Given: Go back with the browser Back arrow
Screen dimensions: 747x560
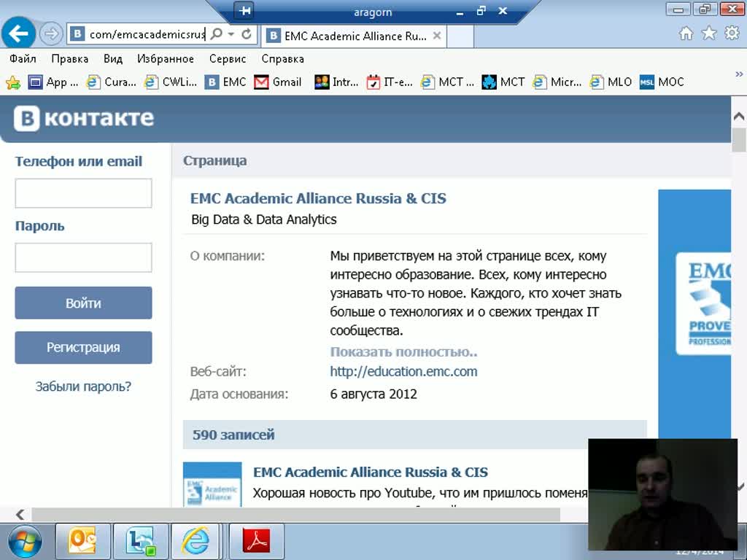Looking at the screenshot, I should (18, 34).
